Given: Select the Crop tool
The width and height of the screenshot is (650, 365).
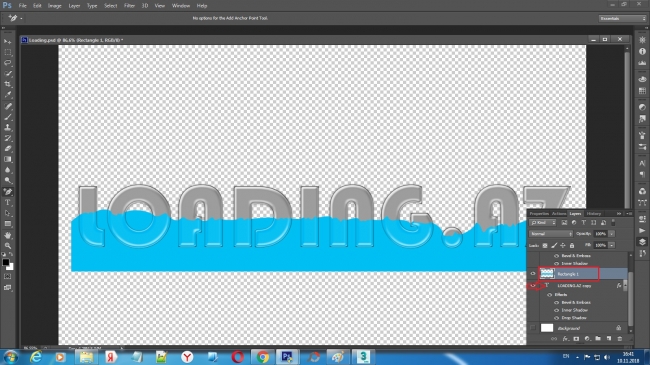Looking at the screenshot, I should click(x=7, y=84).
